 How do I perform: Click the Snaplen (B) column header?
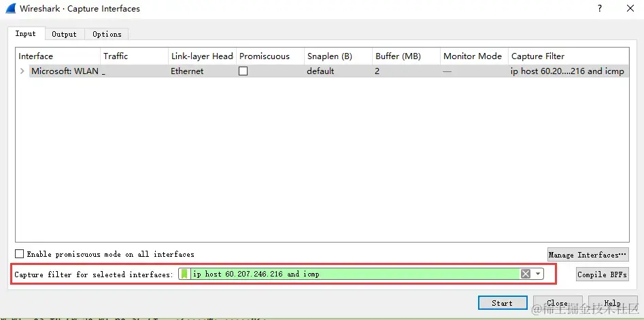click(339, 56)
